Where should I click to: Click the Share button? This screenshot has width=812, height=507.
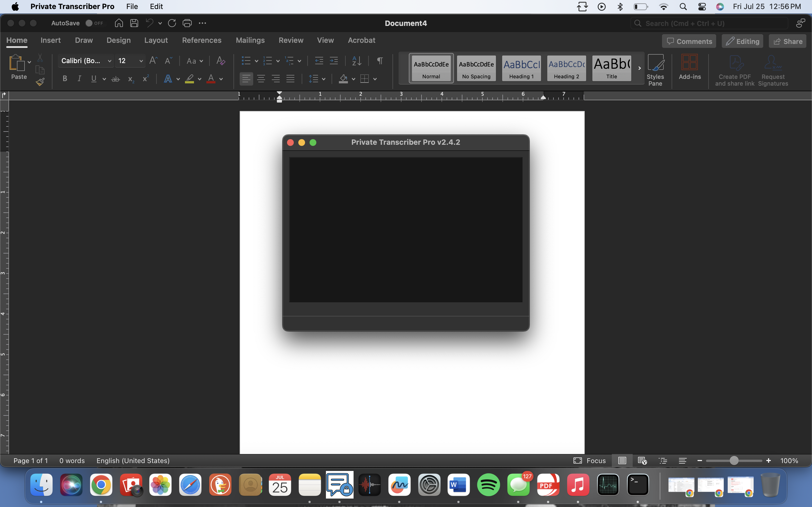(787, 41)
